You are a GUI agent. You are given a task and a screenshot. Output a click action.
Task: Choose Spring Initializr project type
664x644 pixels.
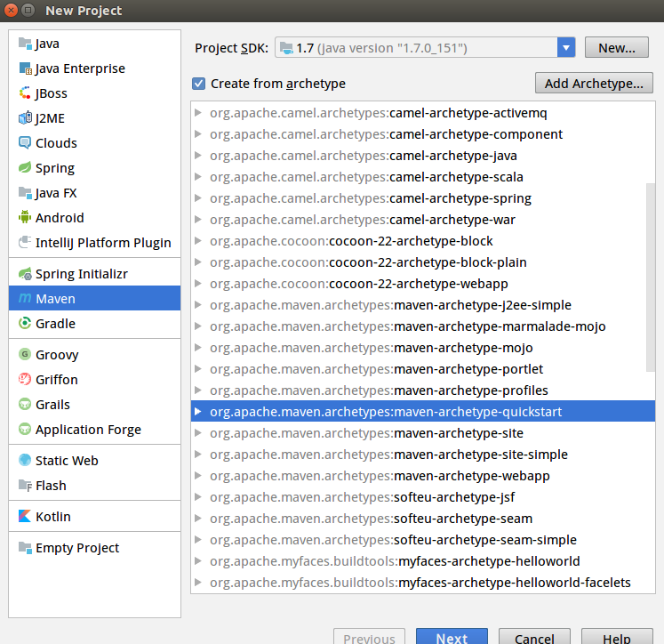click(94, 274)
